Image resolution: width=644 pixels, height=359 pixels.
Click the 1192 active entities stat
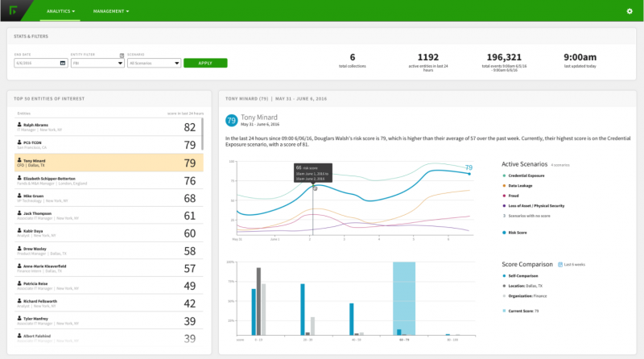[x=428, y=63]
